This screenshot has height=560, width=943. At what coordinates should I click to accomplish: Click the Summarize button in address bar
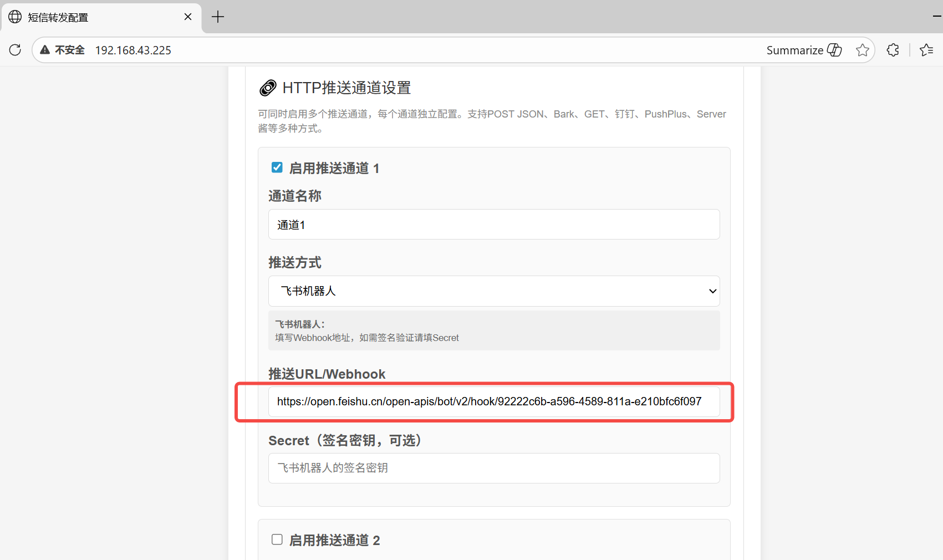[x=804, y=50]
